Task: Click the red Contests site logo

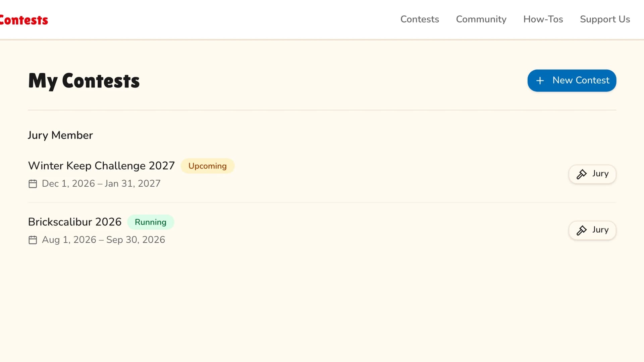Action: [24, 20]
